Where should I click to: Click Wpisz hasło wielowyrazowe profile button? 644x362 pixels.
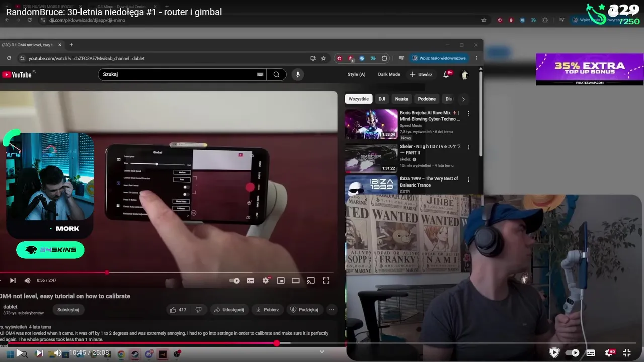point(439,58)
